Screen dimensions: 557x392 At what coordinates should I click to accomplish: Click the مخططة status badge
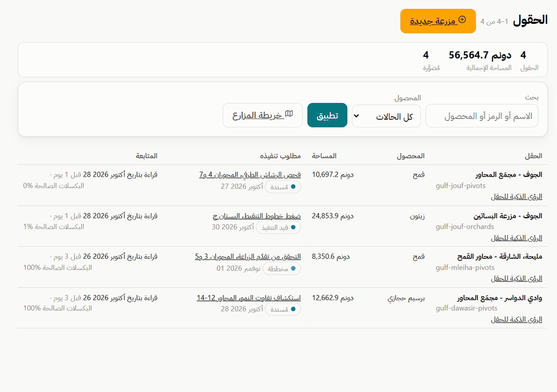282,269
